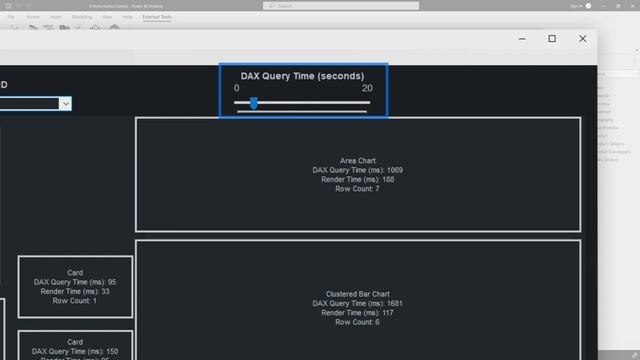Click 'Row Count: 7' text

coord(358,189)
